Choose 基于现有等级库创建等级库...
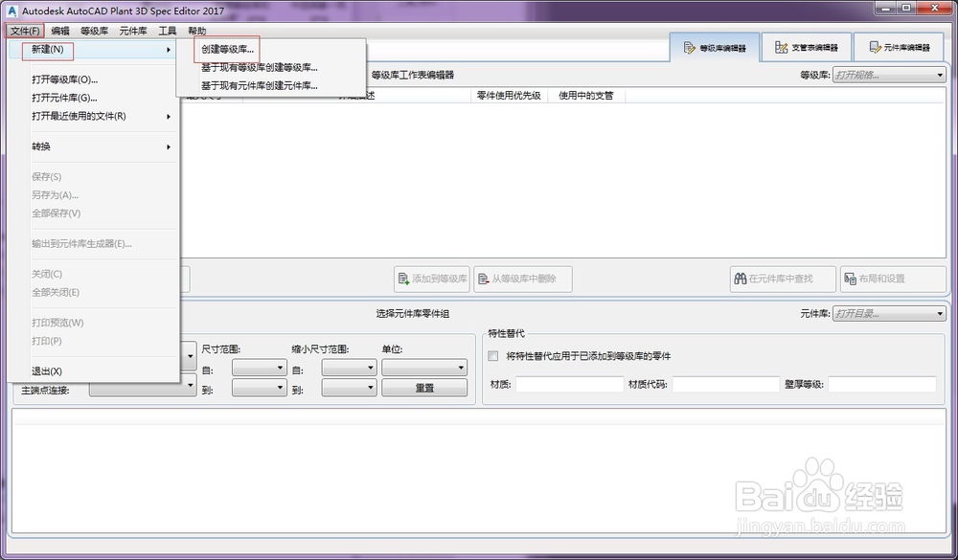The height and width of the screenshot is (560, 958). coord(259,68)
